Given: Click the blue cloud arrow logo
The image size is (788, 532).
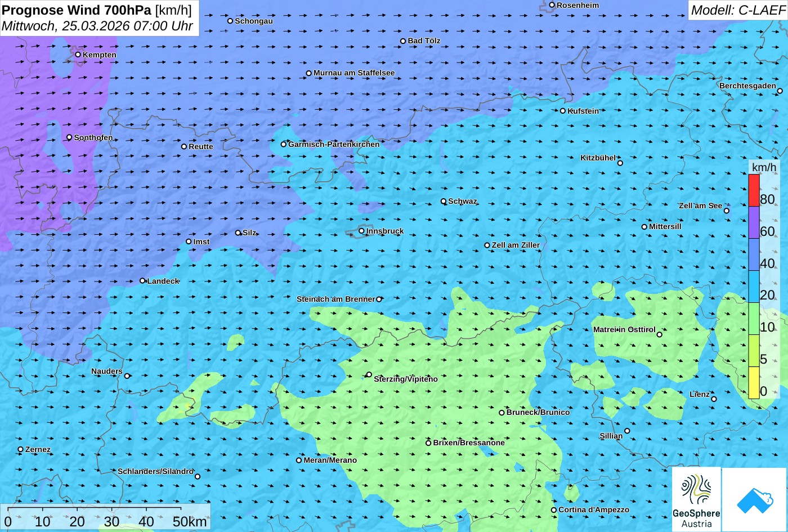Looking at the screenshot, I should [755, 499].
